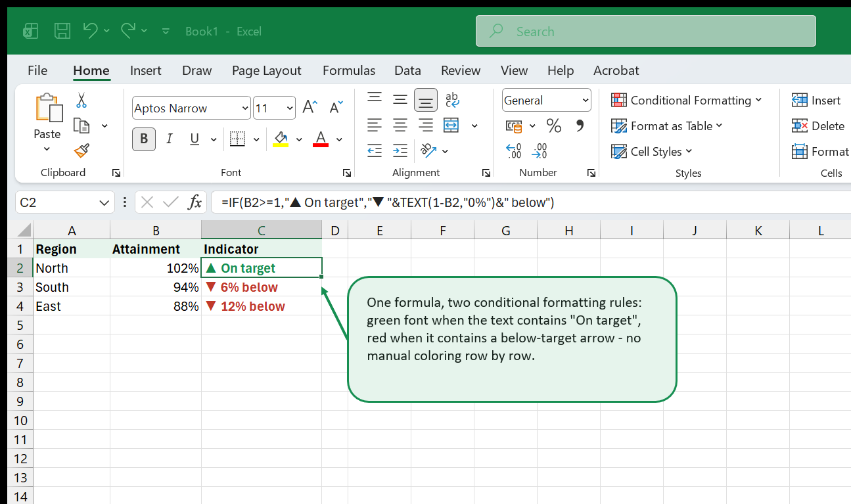This screenshot has height=504, width=851.
Task: Apply the Borders icon
Action: coord(237,139)
